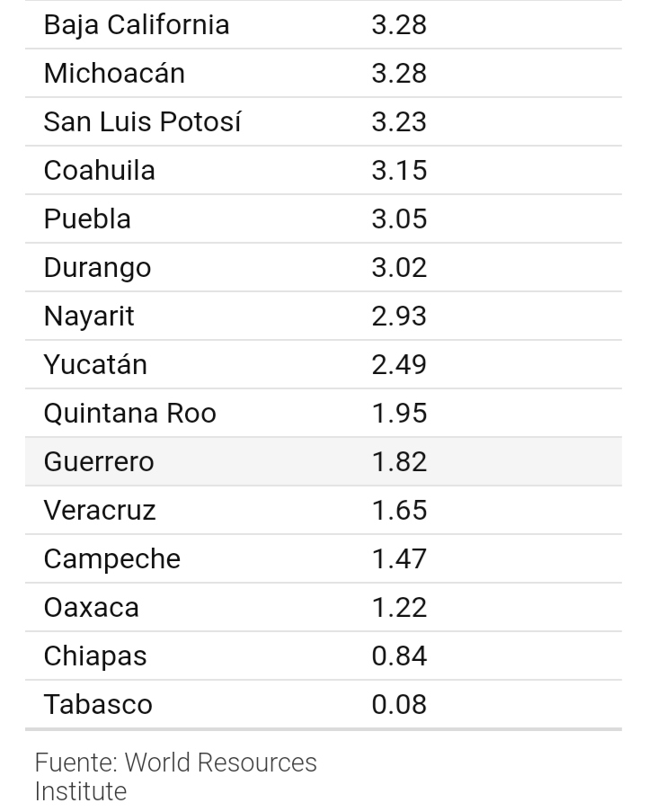Select the 1.82 value for Guerrero
The width and height of the screenshot is (647, 812).
pyautogui.click(x=399, y=461)
